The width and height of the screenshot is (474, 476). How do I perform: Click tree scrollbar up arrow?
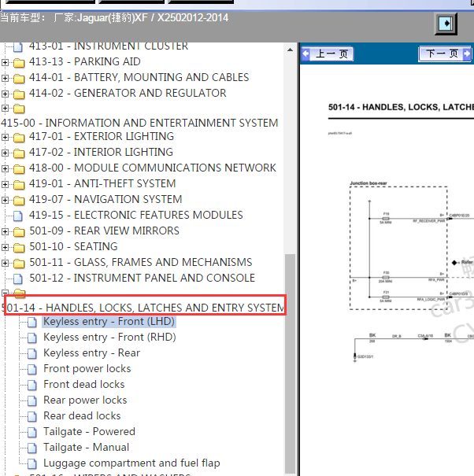tap(291, 50)
